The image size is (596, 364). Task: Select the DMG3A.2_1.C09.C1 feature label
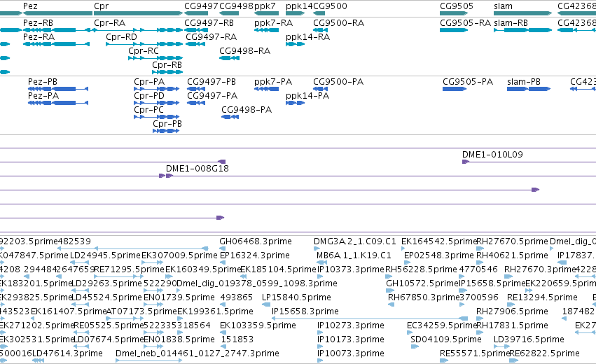pyautogui.click(x=354, y=241)
